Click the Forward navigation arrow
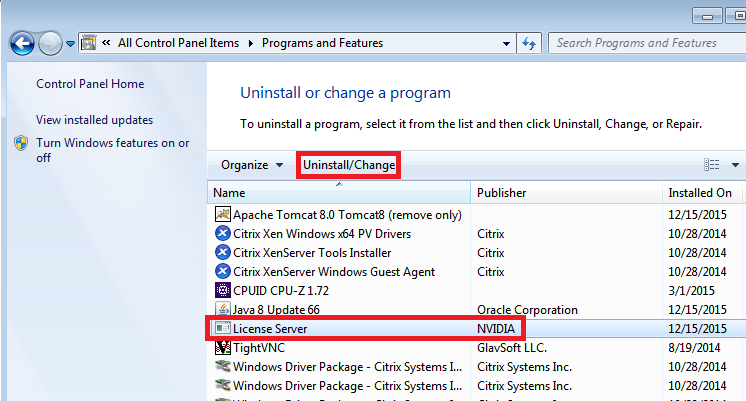 coord(50,43)
